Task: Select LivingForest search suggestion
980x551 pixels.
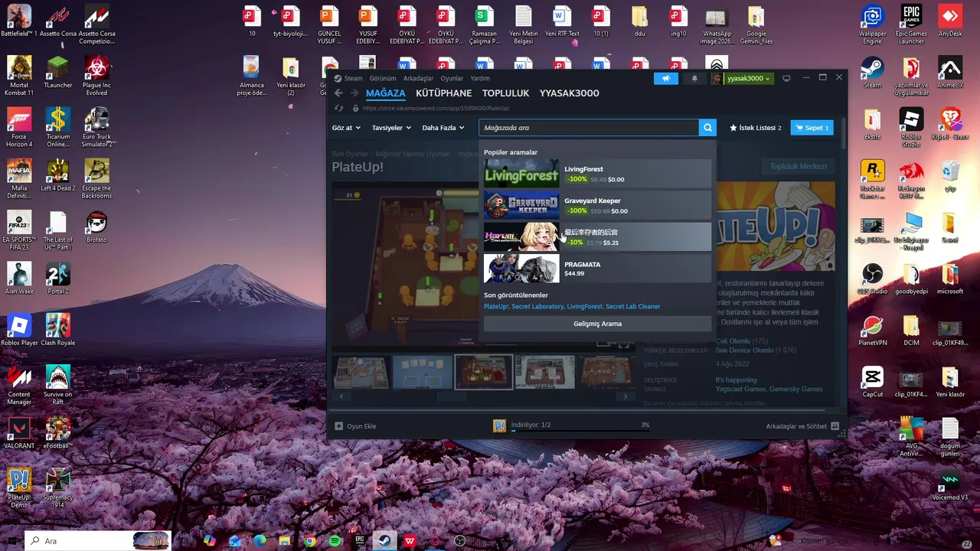Action: click(597, 174)
